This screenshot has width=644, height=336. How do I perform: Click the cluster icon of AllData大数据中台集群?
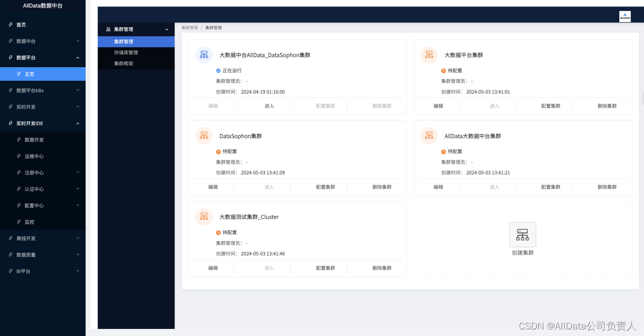point(429,136)
